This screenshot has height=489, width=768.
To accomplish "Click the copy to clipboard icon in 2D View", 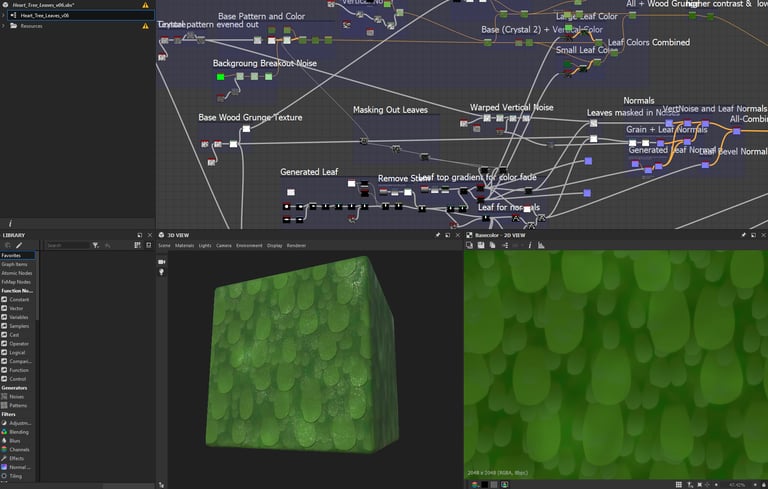I will coord(492,245).
